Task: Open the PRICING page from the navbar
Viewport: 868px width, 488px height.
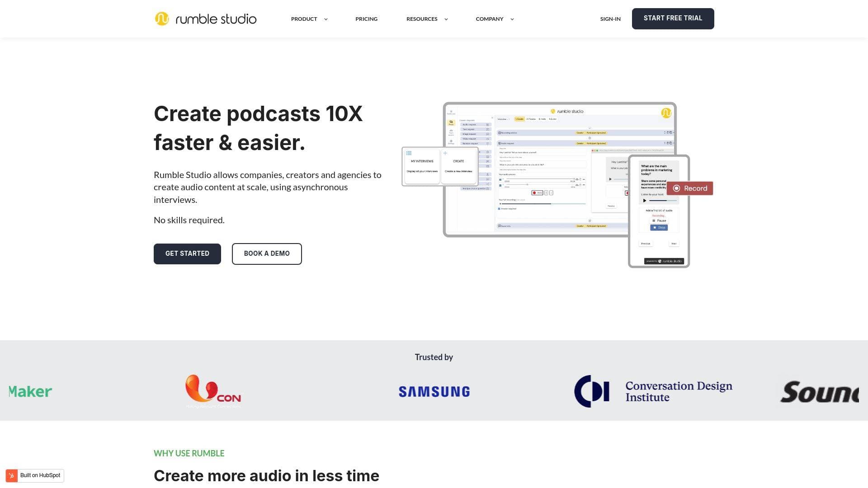Action: pos(366,19)
